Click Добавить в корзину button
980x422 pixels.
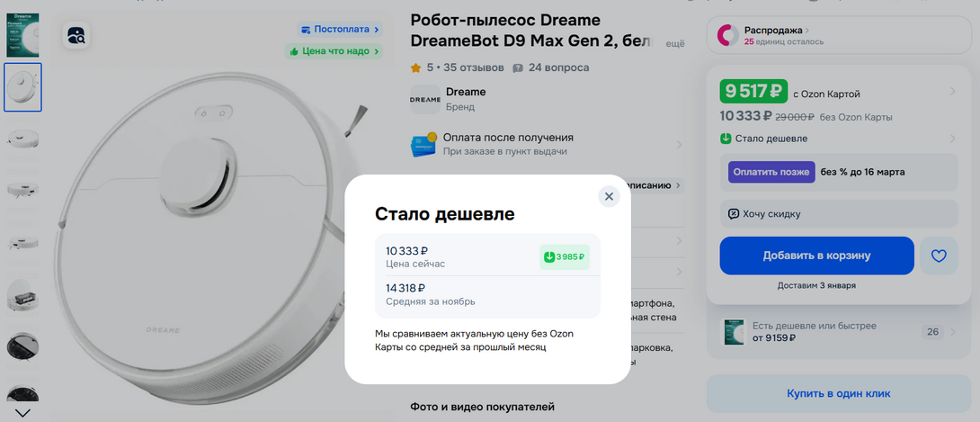point(816,255)
